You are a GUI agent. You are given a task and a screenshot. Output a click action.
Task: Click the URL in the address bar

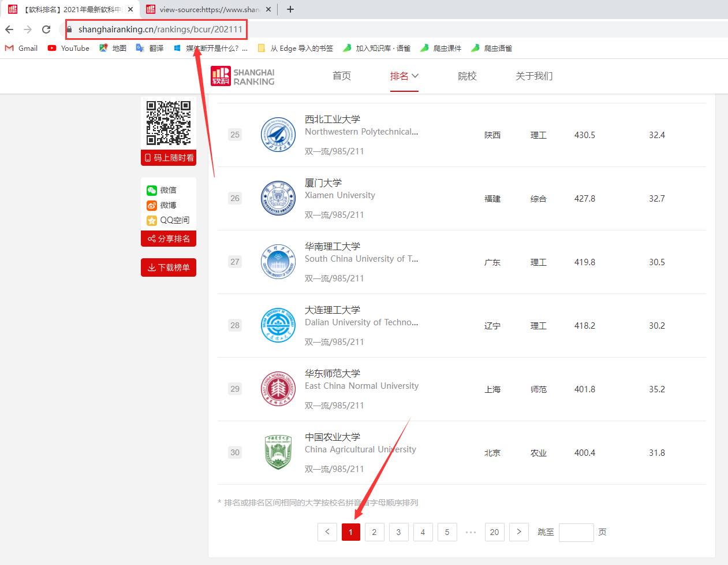(160, 29)
